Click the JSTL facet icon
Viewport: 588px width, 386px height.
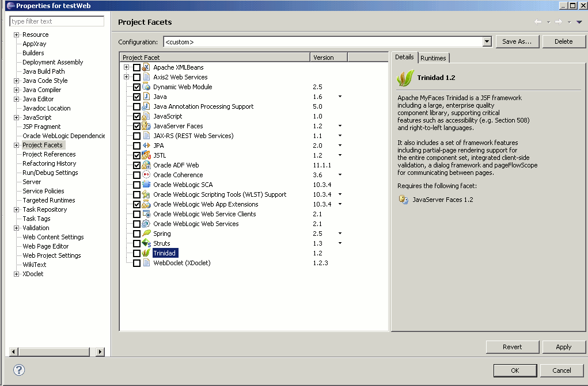146,155
